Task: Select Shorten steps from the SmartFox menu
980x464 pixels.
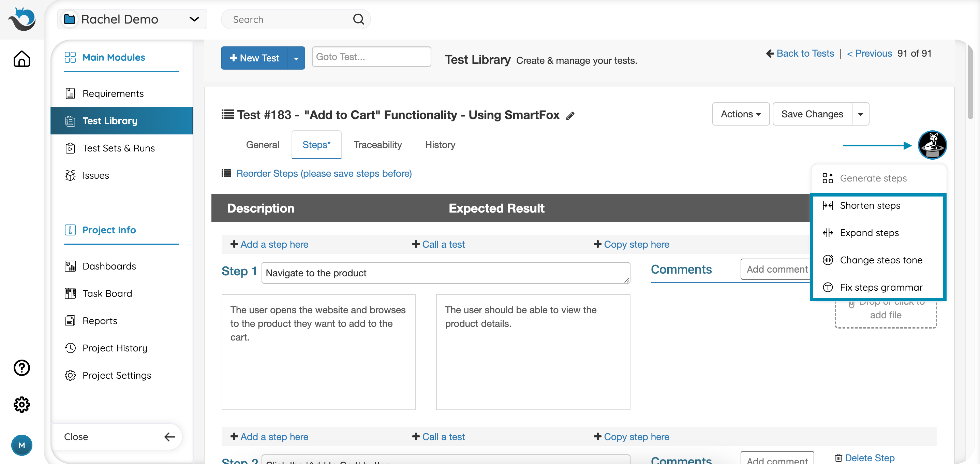Action: point(870,205)
